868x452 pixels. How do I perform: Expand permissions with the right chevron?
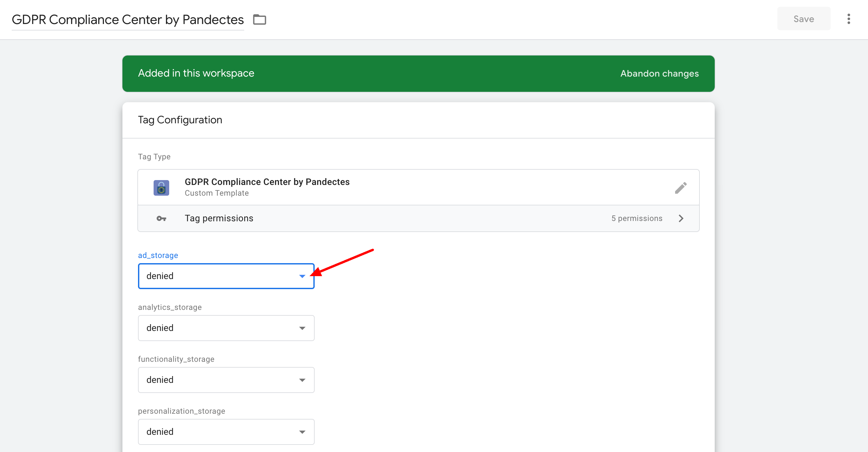click(x=681, y=219)
